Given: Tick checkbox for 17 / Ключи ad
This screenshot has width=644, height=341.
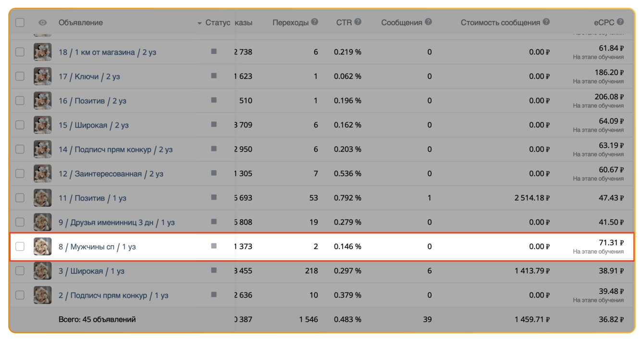Looking at the screenshot, I should [20, 76].
